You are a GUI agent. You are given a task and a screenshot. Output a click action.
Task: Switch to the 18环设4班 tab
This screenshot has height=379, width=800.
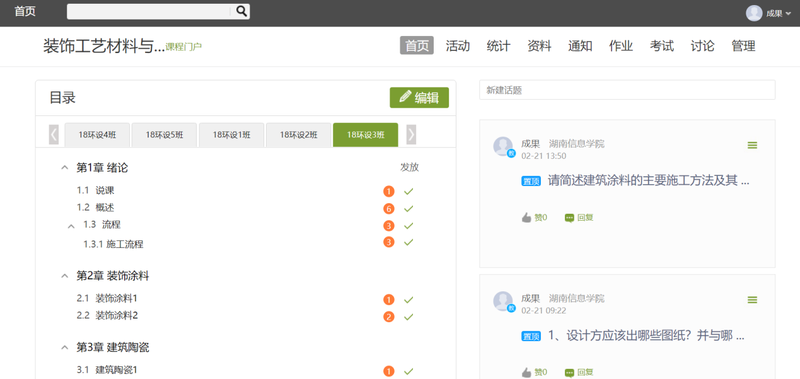[97, 135]
